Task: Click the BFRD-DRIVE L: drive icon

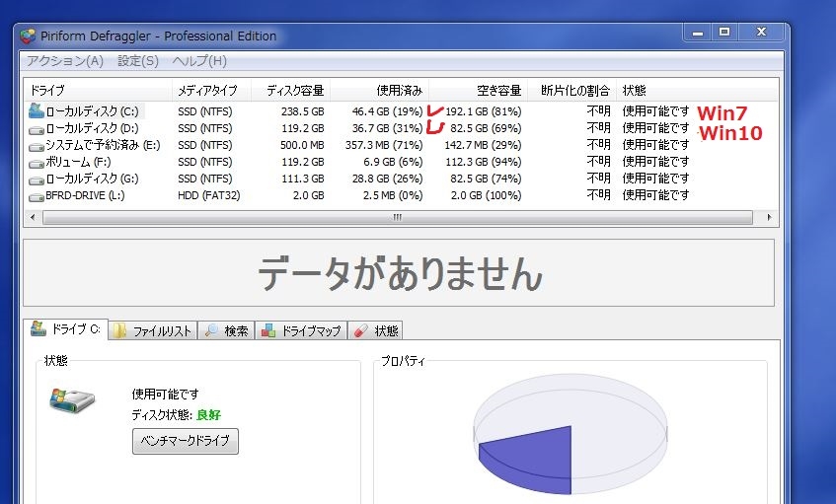Action: tap(37, 197)
